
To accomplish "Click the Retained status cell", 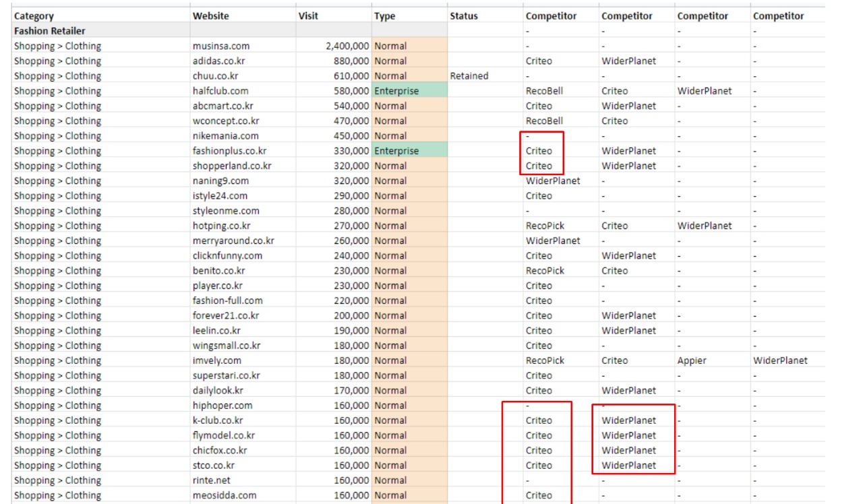I will point(469,75).
